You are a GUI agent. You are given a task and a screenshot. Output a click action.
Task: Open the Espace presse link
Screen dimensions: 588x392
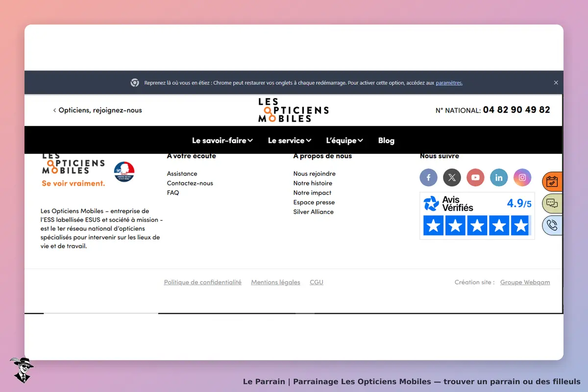click(314, 202)
